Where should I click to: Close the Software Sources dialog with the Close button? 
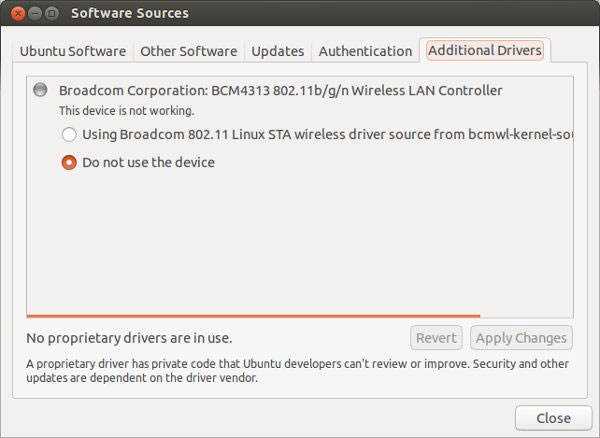tap(553, 418)
